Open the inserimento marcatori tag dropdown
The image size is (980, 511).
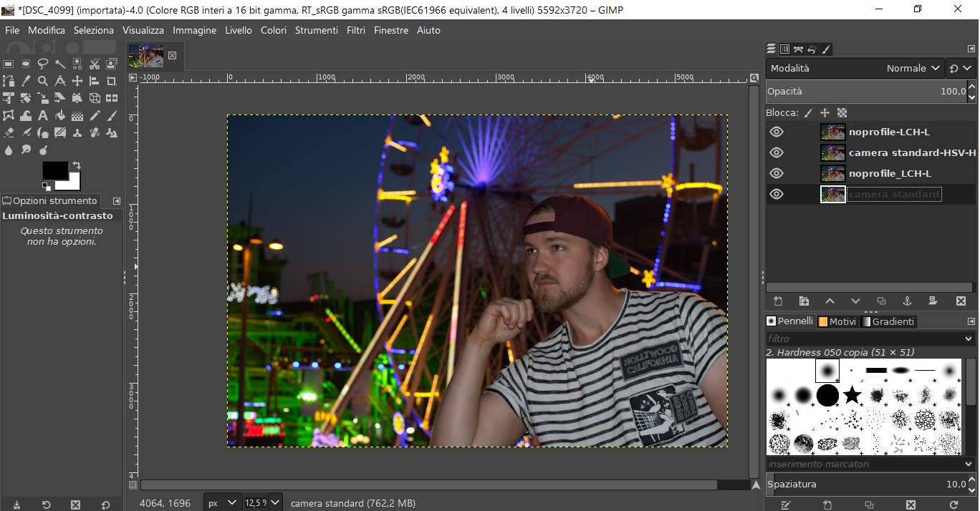pyautogui.click(x=969, y=464)
